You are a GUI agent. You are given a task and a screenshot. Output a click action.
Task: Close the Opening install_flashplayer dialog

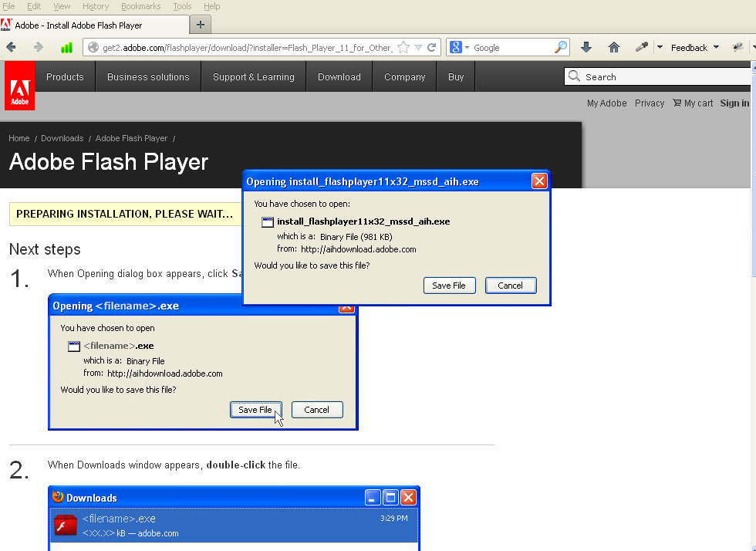point(539,181)
